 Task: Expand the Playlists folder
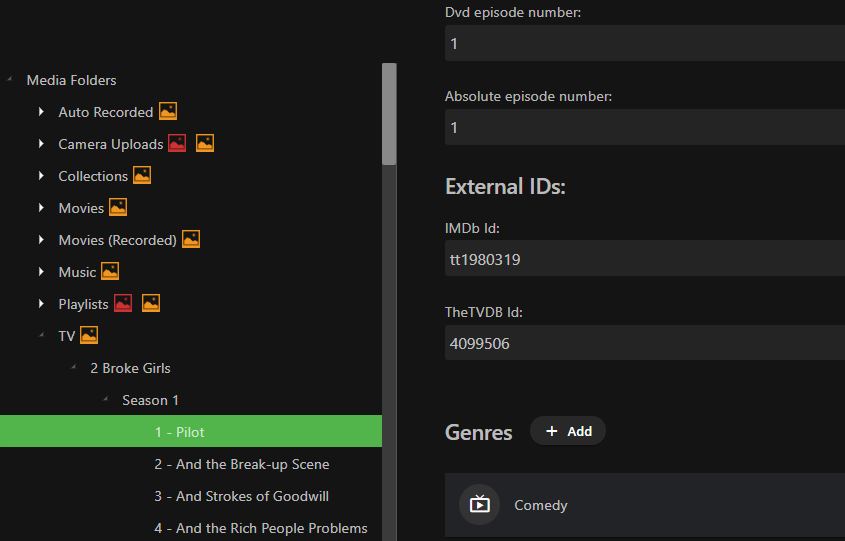(x=41, y=304)
